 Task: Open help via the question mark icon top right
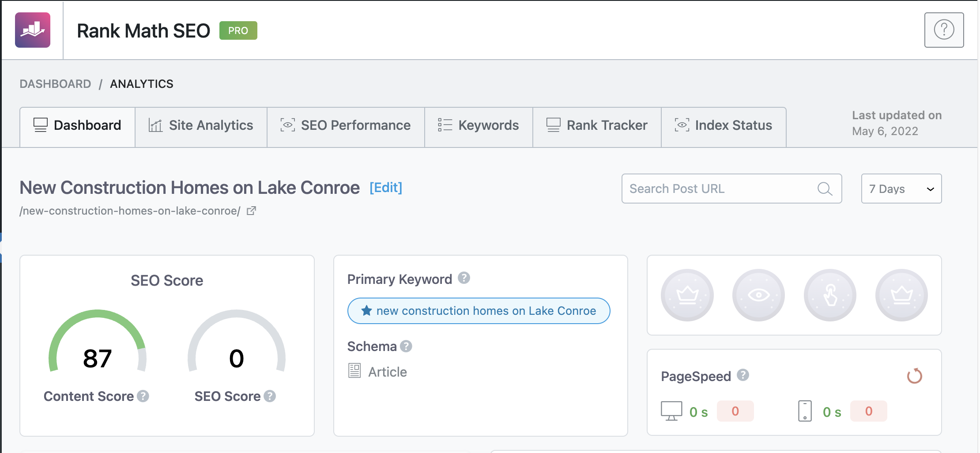pos(944,30)
